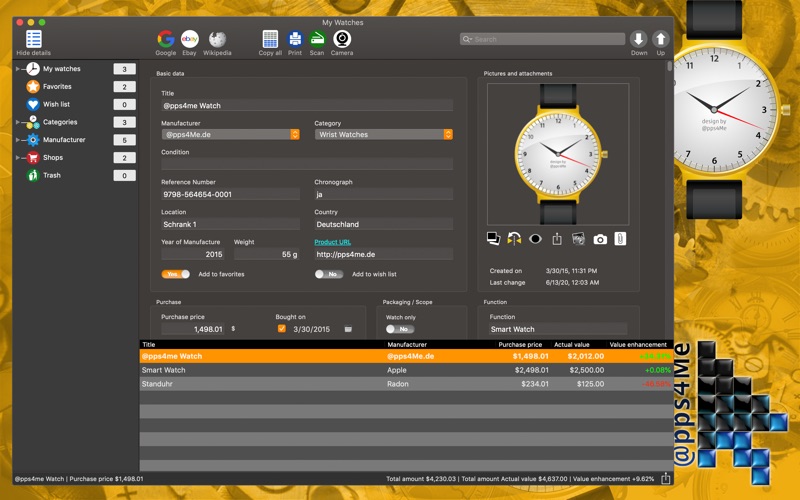Open Google search from the toolbar
The height and width of the screenshot is (500, 800).
coord(165,39)
